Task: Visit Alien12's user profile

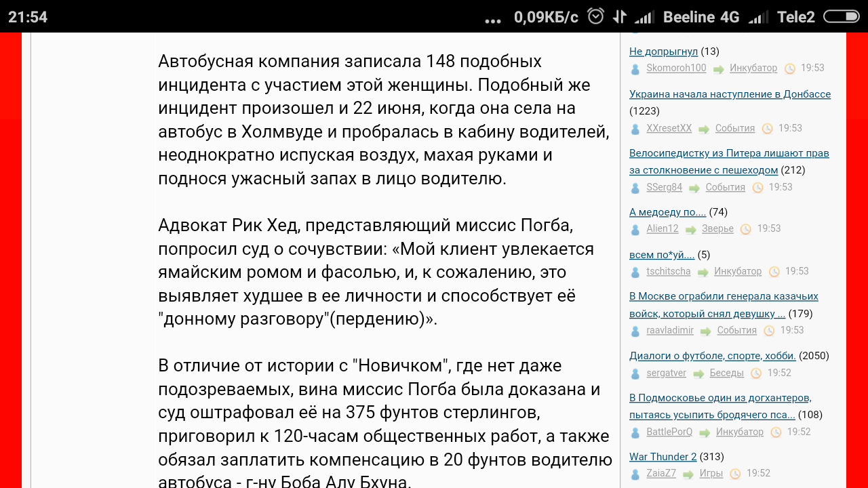Action: point(663,229)
